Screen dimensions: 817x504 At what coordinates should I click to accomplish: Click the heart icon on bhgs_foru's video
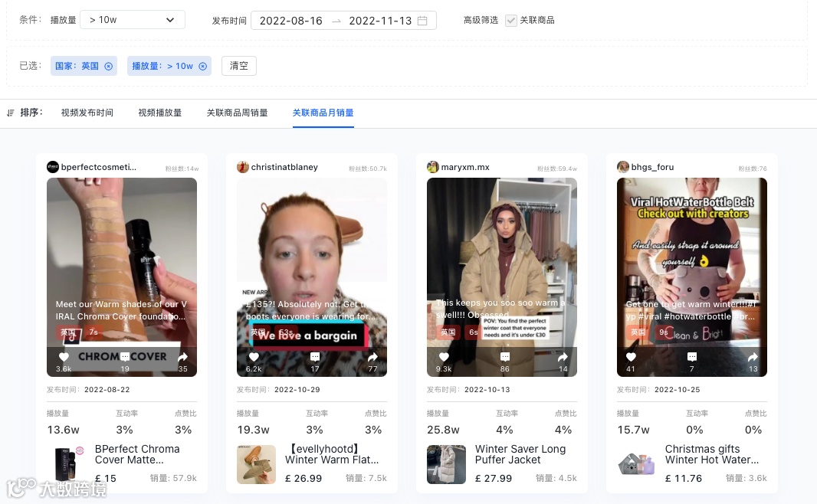pos(631,357)
